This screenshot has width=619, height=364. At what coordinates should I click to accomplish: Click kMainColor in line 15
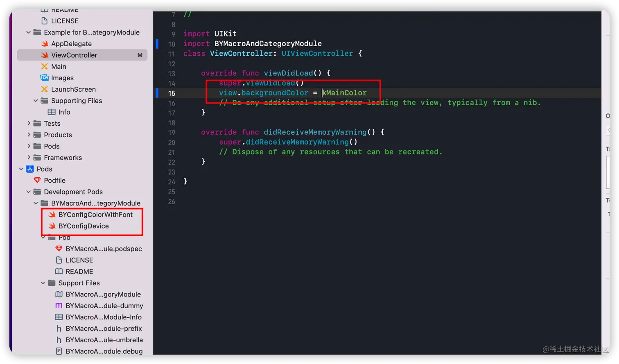[x=345, y=93]
